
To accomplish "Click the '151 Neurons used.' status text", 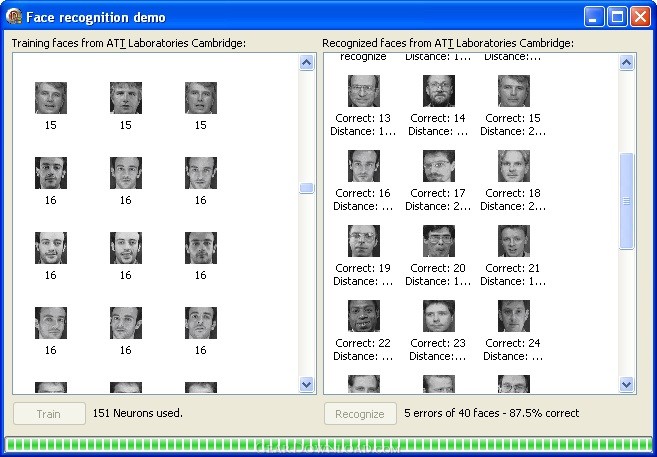I will click(x=138, y=413).
